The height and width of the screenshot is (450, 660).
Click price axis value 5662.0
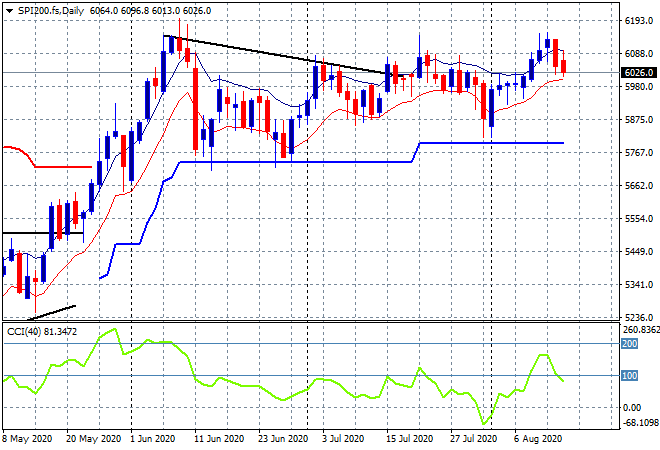coord(639,186)
